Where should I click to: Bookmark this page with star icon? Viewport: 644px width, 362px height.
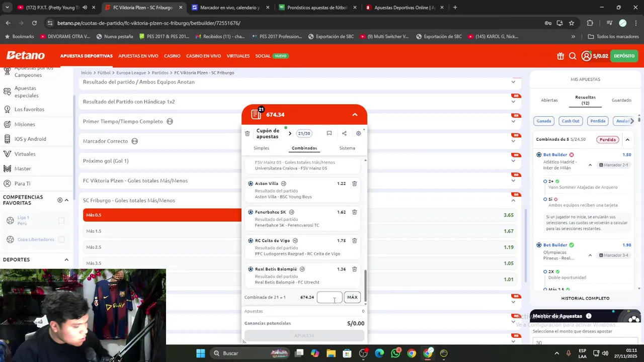pos(572,23)
